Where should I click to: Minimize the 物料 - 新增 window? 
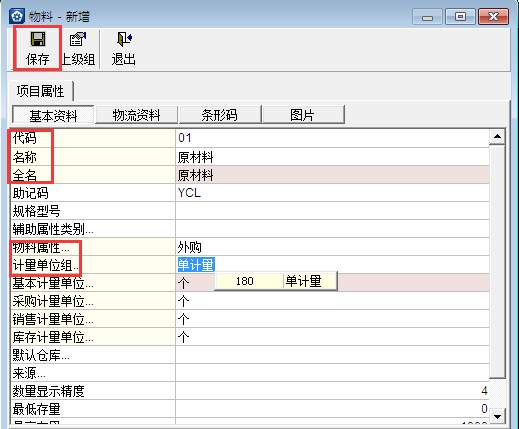427,17
